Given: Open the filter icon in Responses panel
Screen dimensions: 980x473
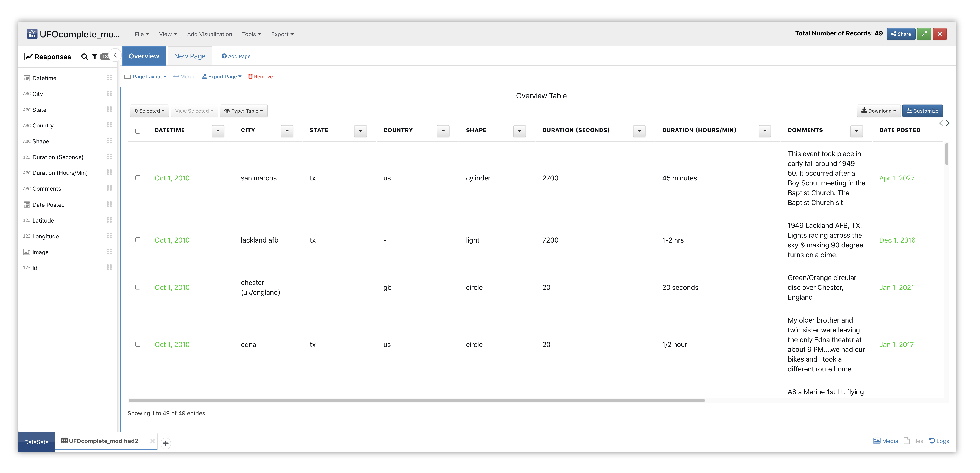Looking at the screenshot, I should click(95, 57).
